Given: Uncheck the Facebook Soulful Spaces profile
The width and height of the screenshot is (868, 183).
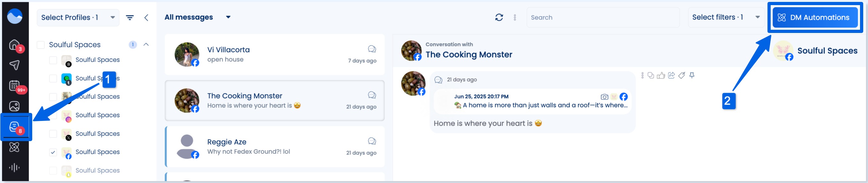Looking at the screenshot, I should 53,152.
